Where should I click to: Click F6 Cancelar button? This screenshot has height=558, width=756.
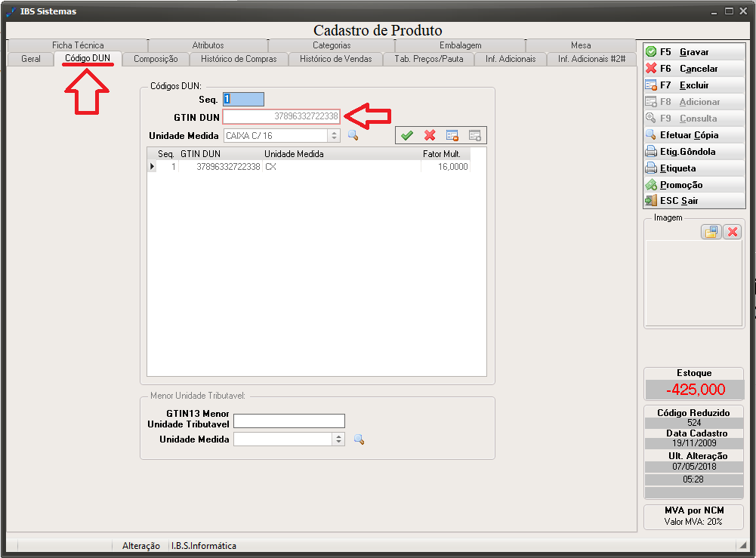[x=694, y=69]
